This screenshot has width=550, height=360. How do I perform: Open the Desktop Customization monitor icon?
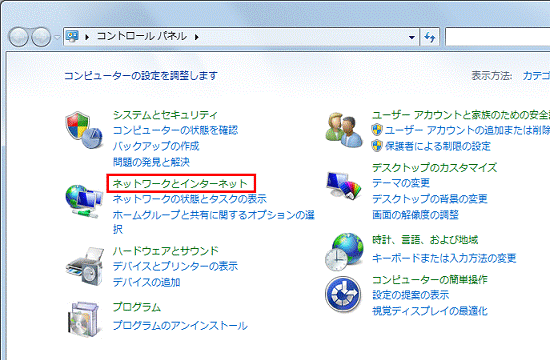coord(343,186)
